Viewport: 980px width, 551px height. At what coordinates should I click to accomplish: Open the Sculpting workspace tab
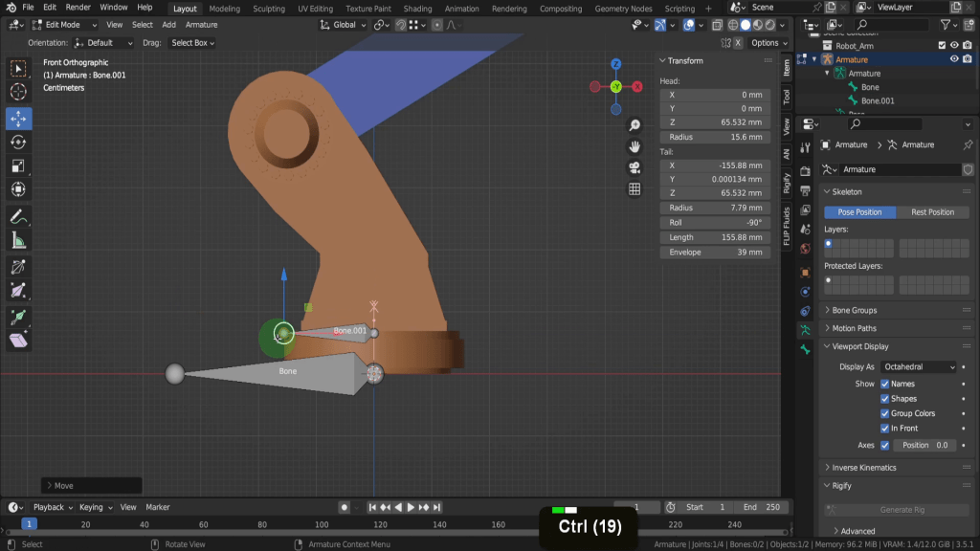(x=268, y=9)
